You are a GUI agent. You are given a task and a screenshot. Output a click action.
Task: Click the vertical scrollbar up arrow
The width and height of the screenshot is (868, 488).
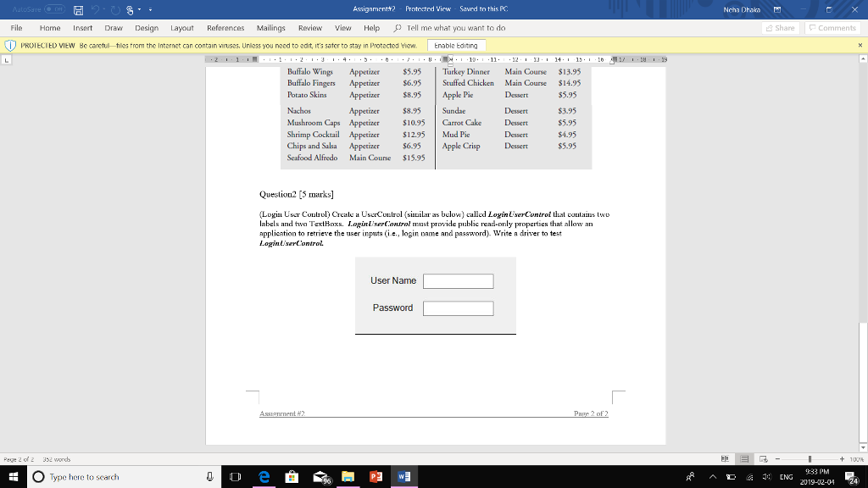pos(863,58)
